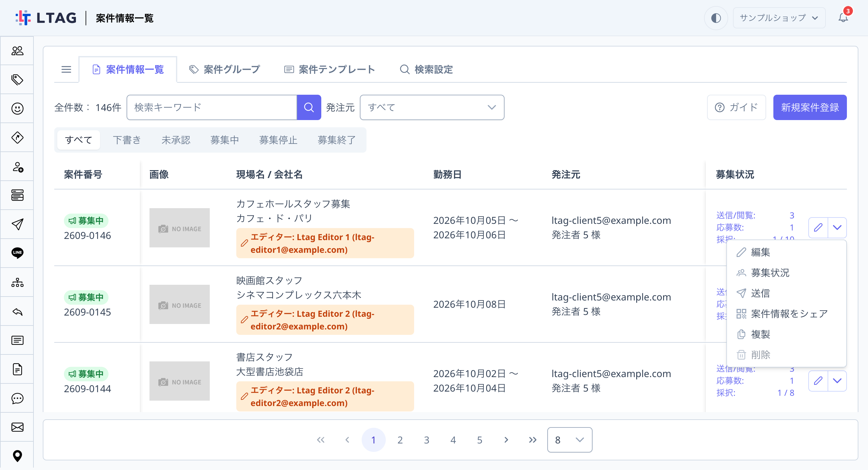Choose 募集状況 in the action menu
The height and width of the screenshot is (470, 868).
pyautogui.click(x=786, y=273)
